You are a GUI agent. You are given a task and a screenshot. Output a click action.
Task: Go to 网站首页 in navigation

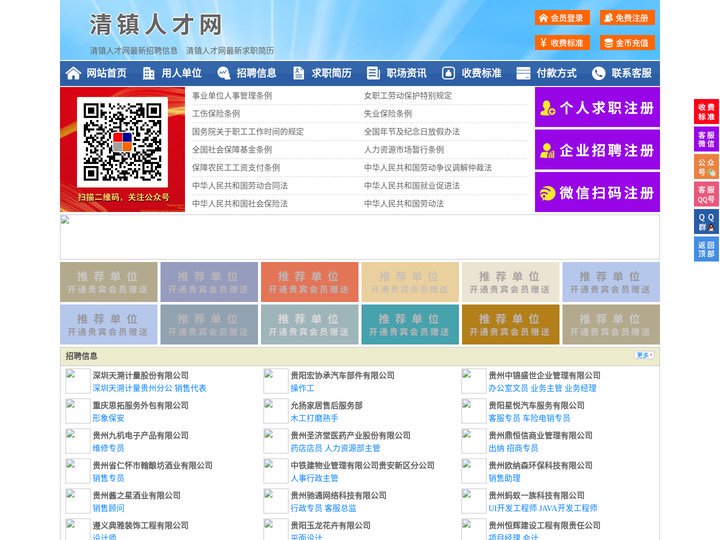(106, 73)
